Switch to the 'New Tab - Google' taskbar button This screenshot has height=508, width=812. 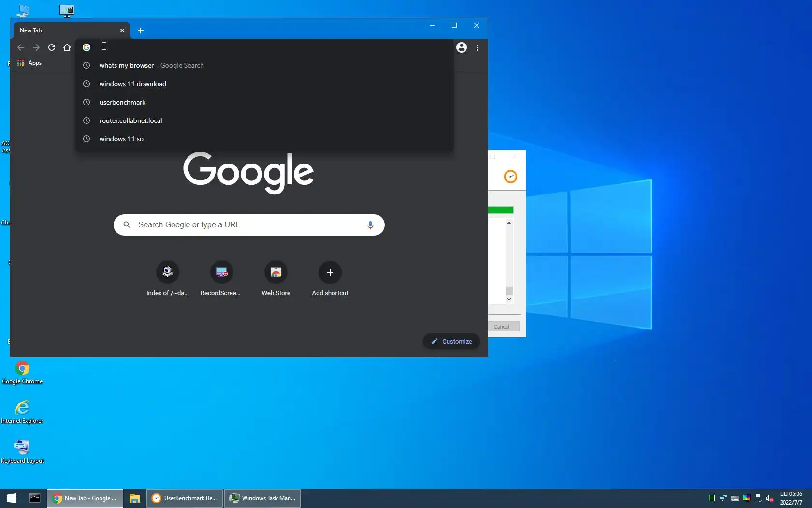pos(85,498)
